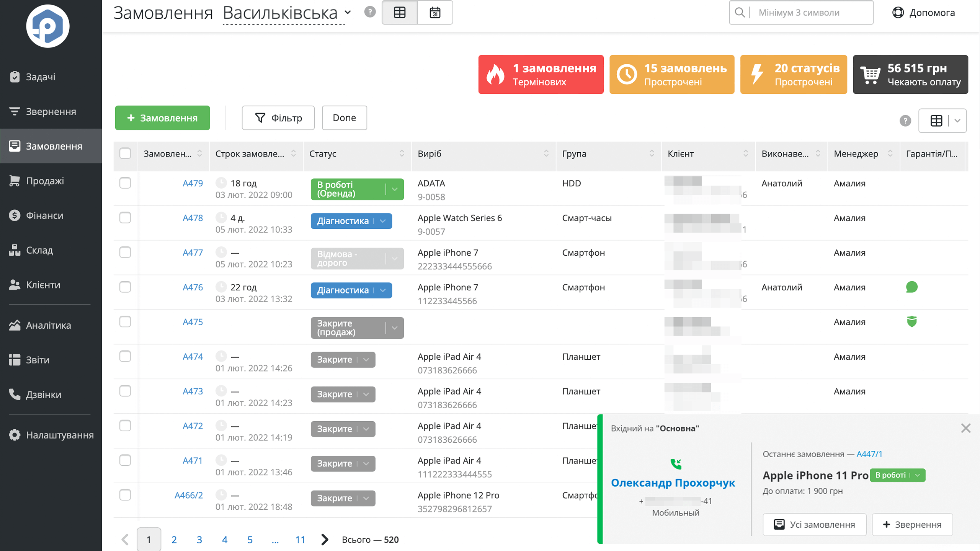The image size is (980, 551).
Task: Select checkbox for order A474
Action: click(x=125, y=356)
